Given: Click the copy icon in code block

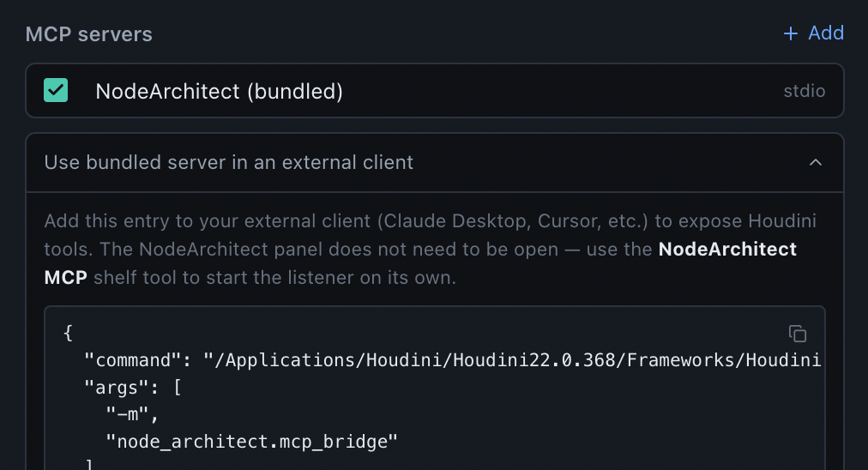Looking at the screenshot, I should pos(797,334).
